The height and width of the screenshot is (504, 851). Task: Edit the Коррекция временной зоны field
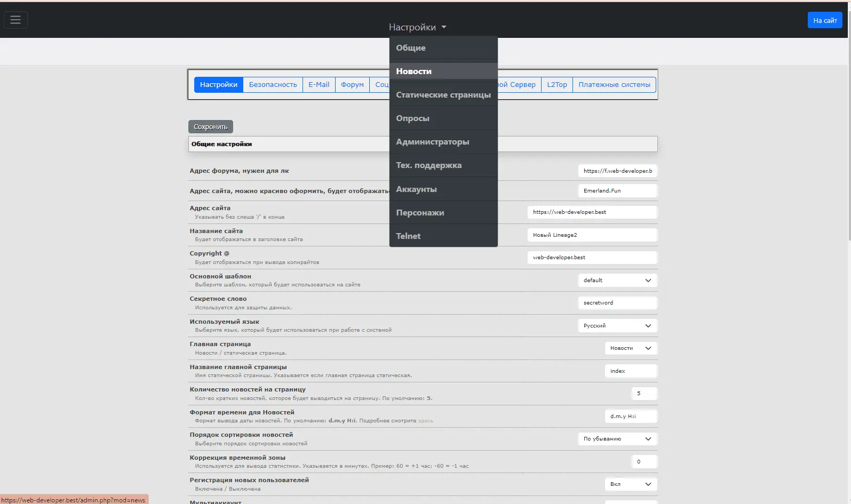point(644,461)
